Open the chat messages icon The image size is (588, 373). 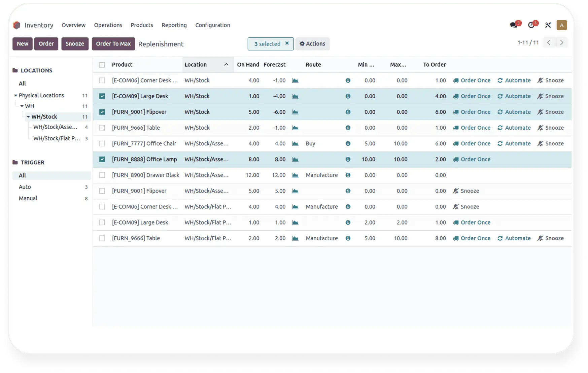click(514, 25)
